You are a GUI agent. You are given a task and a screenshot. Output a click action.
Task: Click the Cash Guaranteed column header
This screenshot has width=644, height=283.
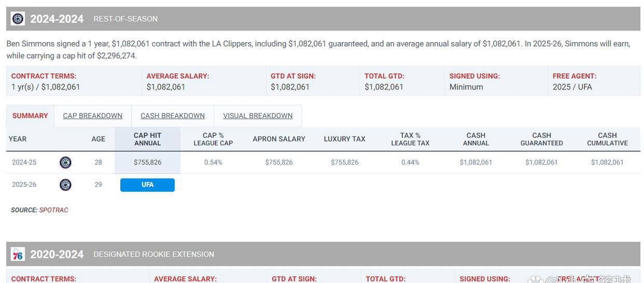(541, 139)
